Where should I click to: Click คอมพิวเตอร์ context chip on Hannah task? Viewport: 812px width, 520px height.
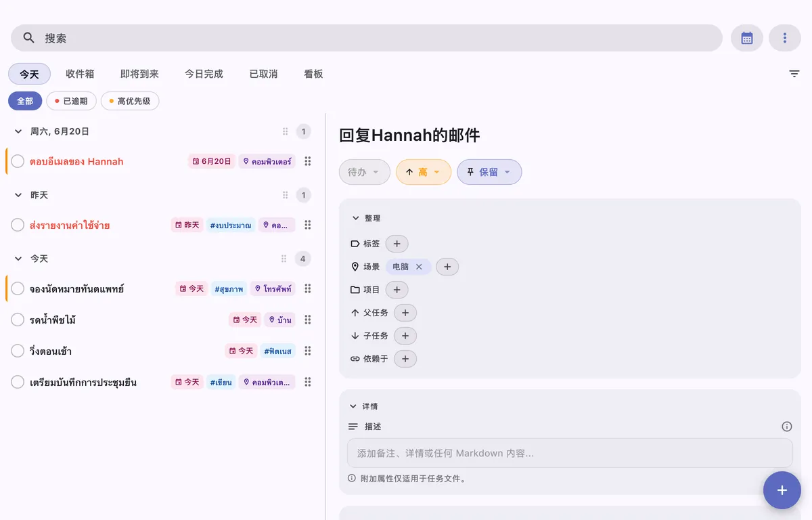click(267, 161)
